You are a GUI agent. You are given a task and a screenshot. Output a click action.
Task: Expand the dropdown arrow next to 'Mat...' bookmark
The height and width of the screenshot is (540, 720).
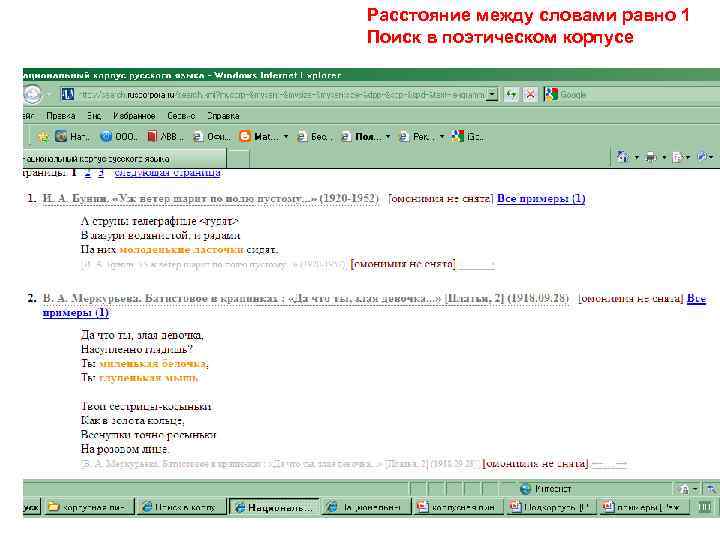click(286, 136)
